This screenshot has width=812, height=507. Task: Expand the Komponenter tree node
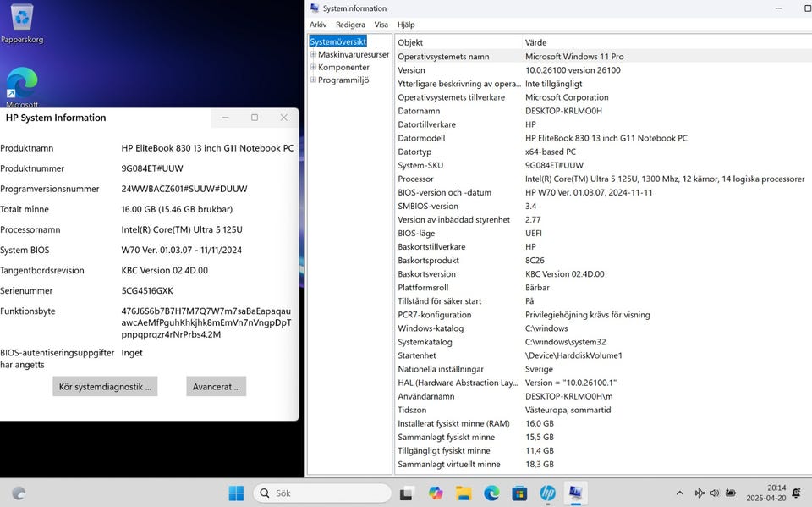coord(313,68)
